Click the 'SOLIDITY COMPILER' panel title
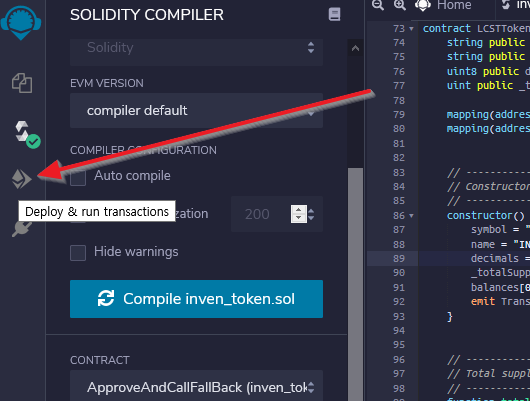The width and height of the screenshot is (530, 401). [147, 15]
